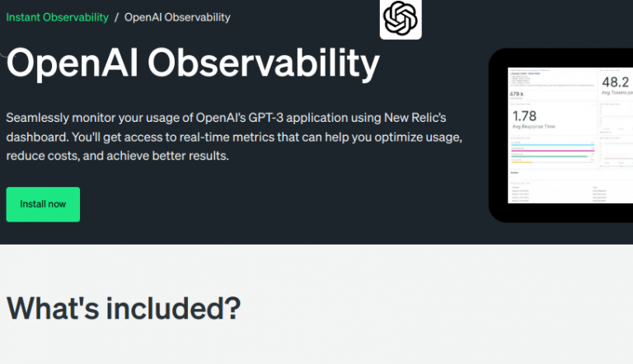Viewport: 633px width, 364px height.
Task: Click the GPT-3 mention in description
Action: (265, 118)
